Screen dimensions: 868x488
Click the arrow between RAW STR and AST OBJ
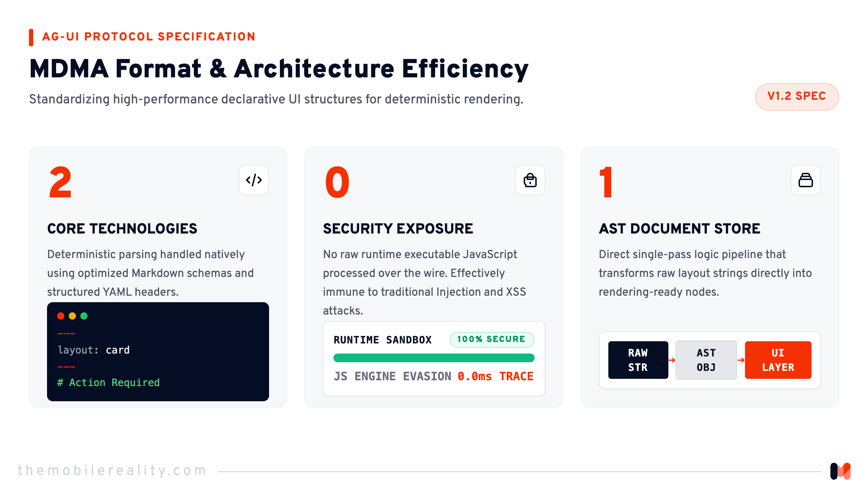pos(672,360)
